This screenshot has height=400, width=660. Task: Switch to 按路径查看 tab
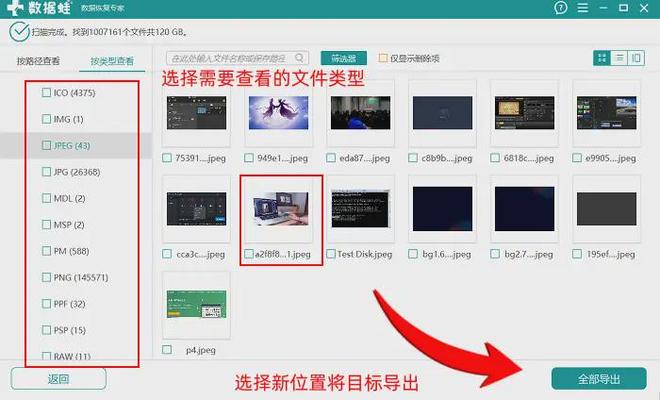pos(38,61)
